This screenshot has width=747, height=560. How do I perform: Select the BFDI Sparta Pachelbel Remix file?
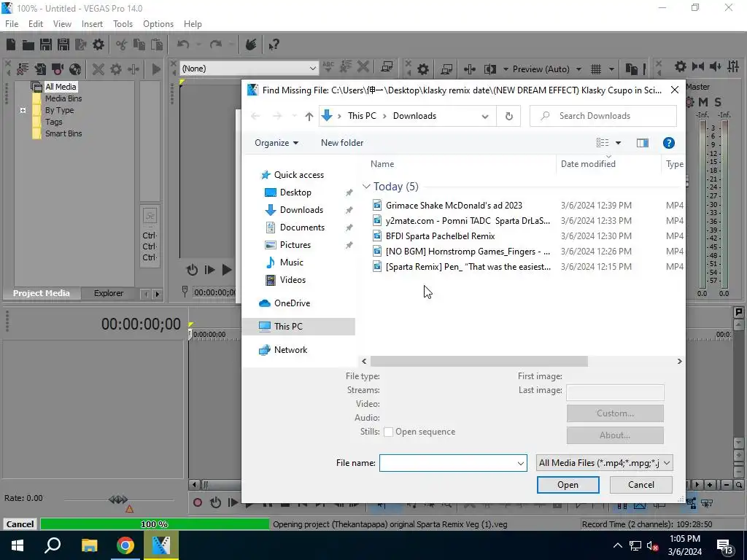[x=440, y=236]
